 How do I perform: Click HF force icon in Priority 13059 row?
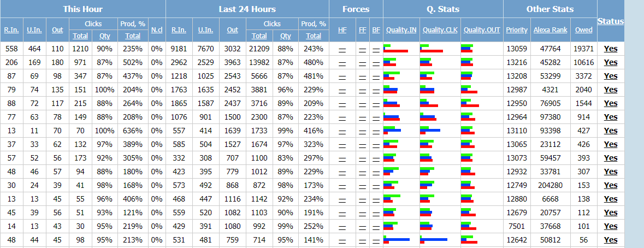[342, 50]
